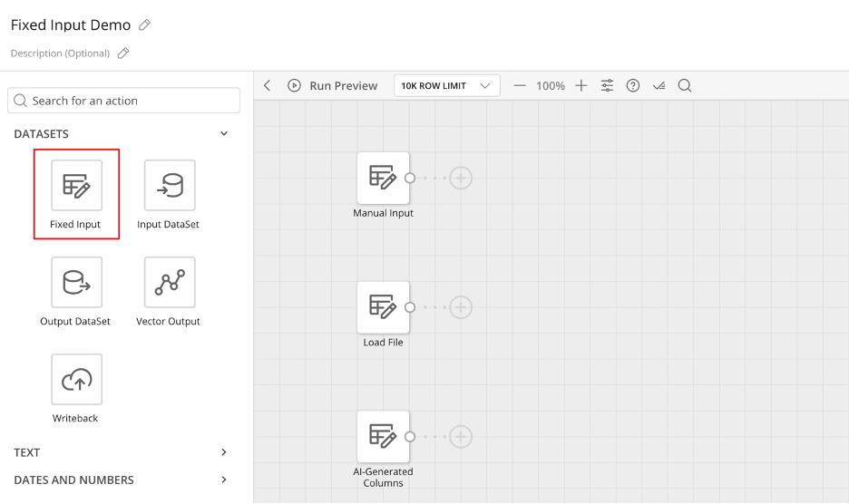This screenshot has width=849, height=504.
Task: Add a step after Manual Input
Action: coord(461,178)
